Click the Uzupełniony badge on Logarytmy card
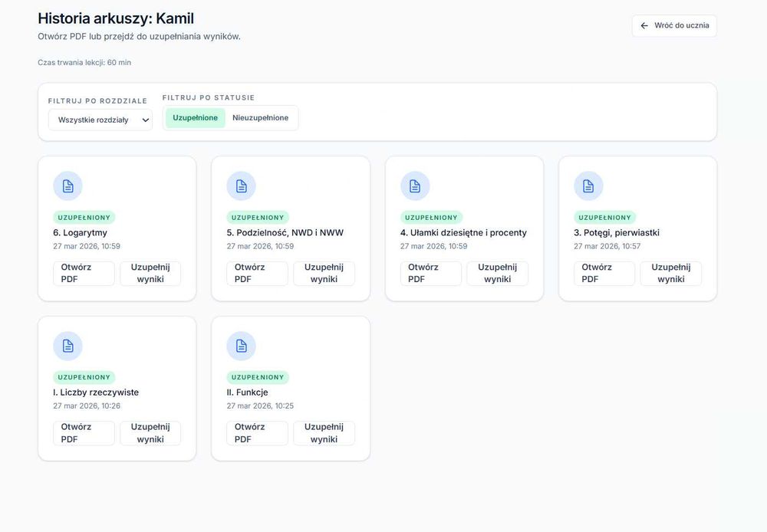The width and height of the screenshot is (767, 532). (84, 218)
